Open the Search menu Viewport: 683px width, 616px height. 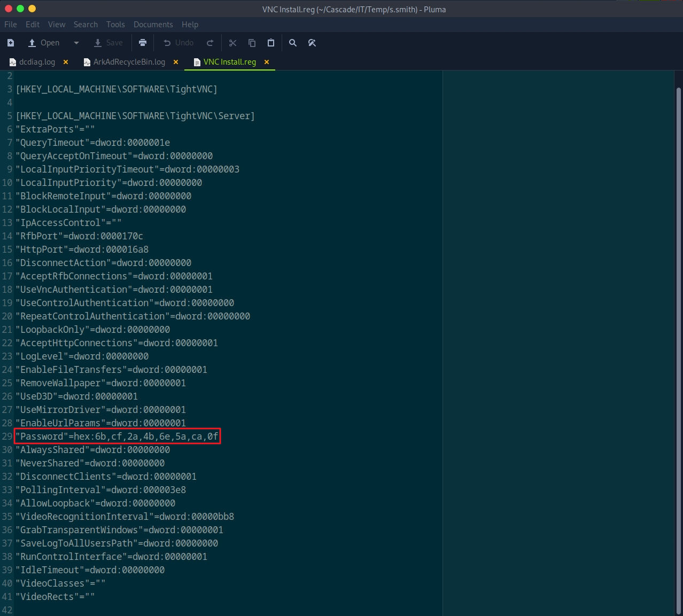[x=86, y=25]
